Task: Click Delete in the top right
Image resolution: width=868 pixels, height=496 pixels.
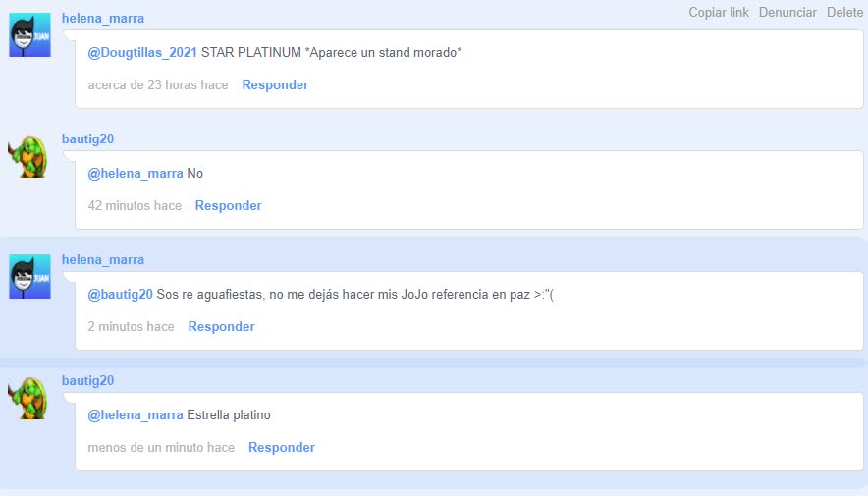Action: tap(844, 12)
